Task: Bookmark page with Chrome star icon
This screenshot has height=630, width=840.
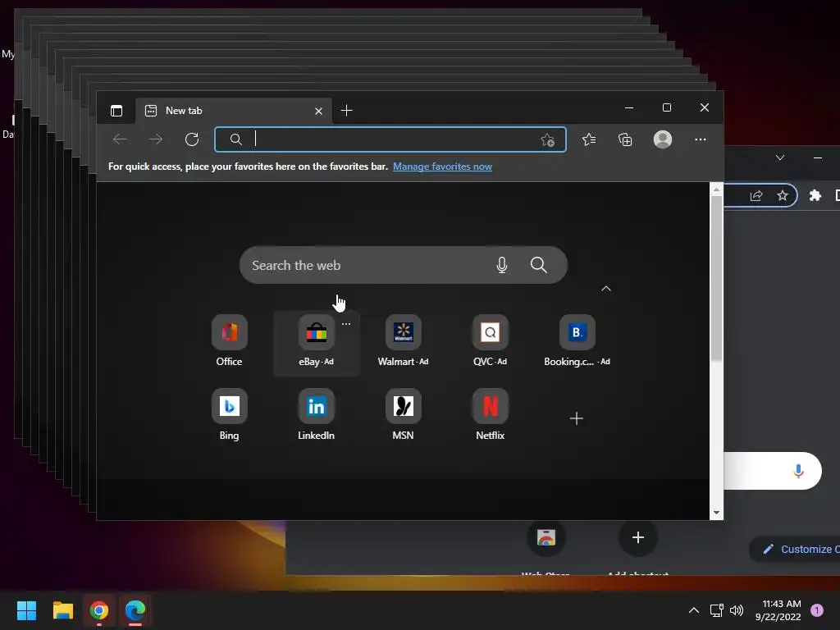Action: (782, 195)
